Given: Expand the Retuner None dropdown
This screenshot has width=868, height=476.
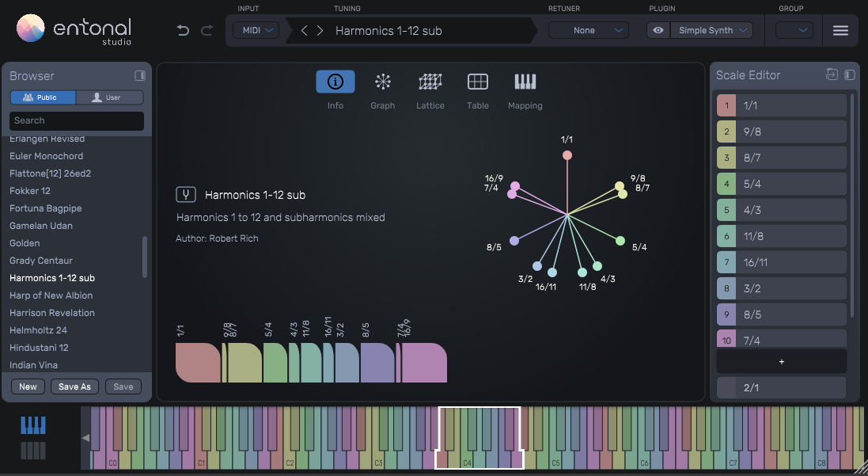Looking at the screenshot, I should pos(589,31).
